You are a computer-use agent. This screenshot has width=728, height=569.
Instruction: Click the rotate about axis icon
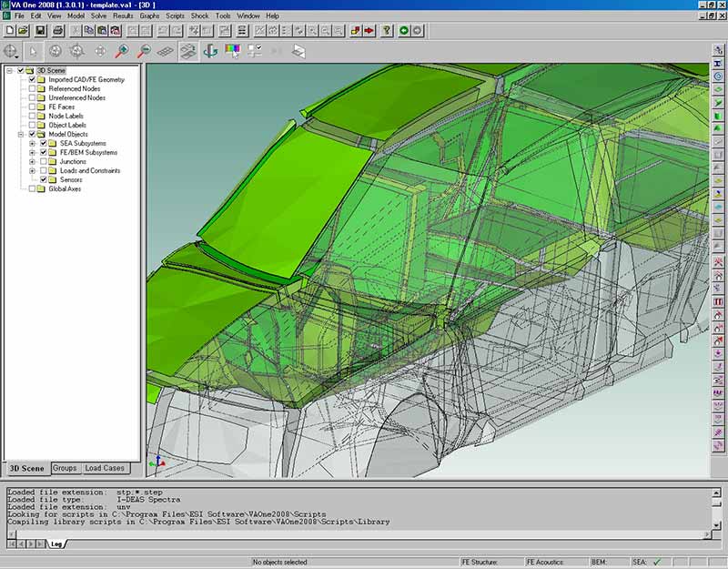pyautogui.click(x=210, y=51)
